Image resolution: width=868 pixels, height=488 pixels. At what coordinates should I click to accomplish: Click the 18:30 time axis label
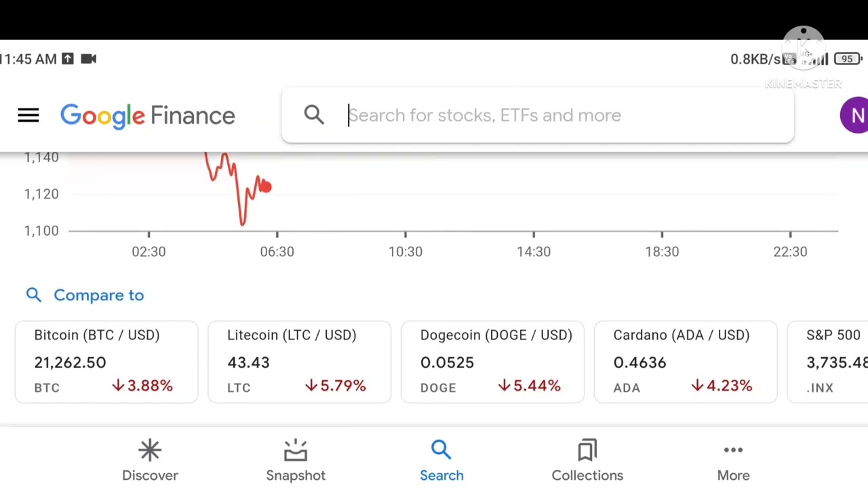pos(662,251)
